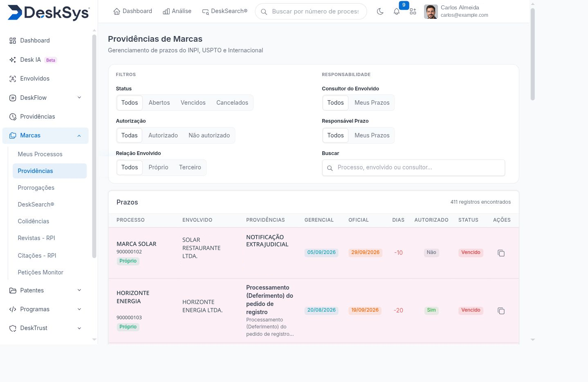This screenshot has height=382, width=588.
Task: Open Revistas - RPI link
Action: pos(36,238)
